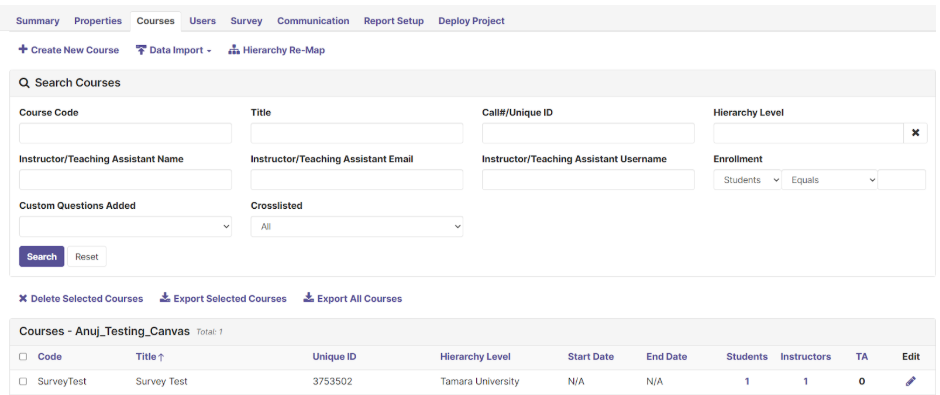Open the Enrollment Students dropdown
940x395 pixels.
click(747, 180)
